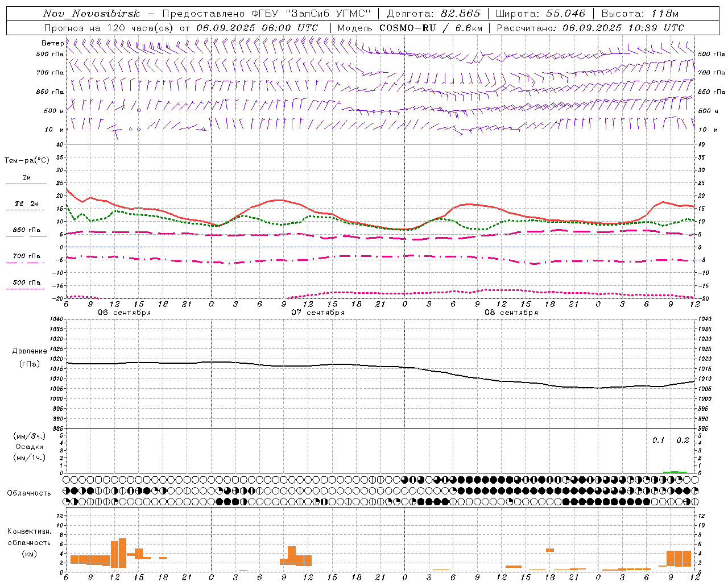
Task: Click the precipitation value '0.1'
Action: click(x=658, y=440)
